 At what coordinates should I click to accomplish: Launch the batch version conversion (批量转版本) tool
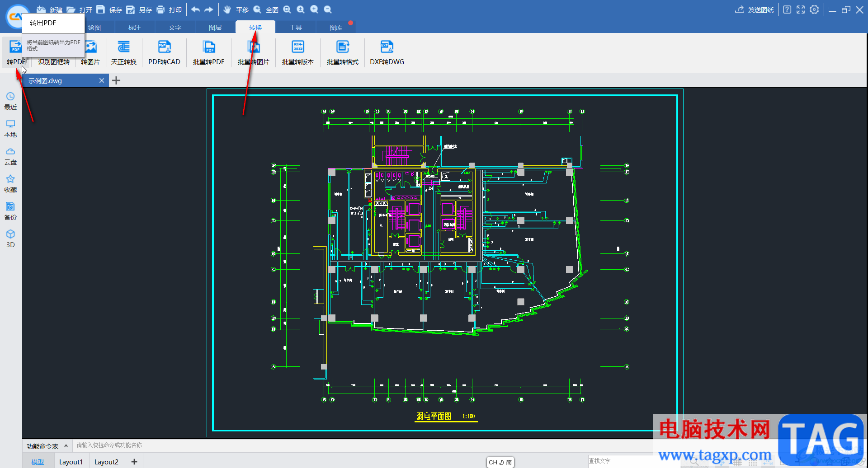point(297,47)
